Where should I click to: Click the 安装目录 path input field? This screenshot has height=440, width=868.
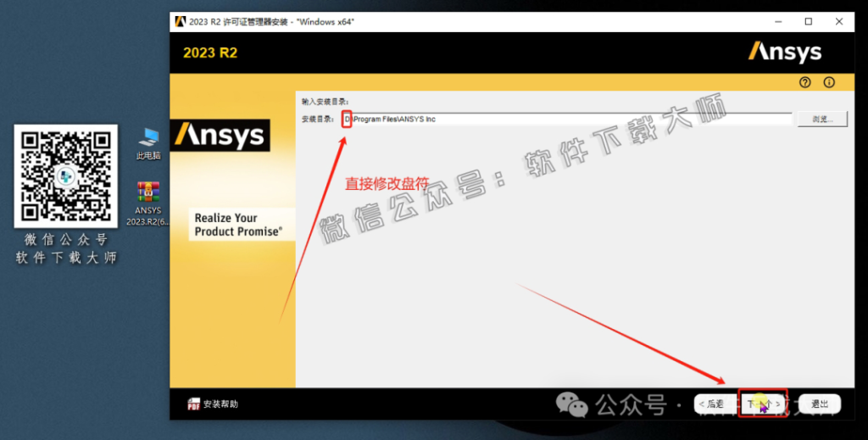(x=567, y=119)
